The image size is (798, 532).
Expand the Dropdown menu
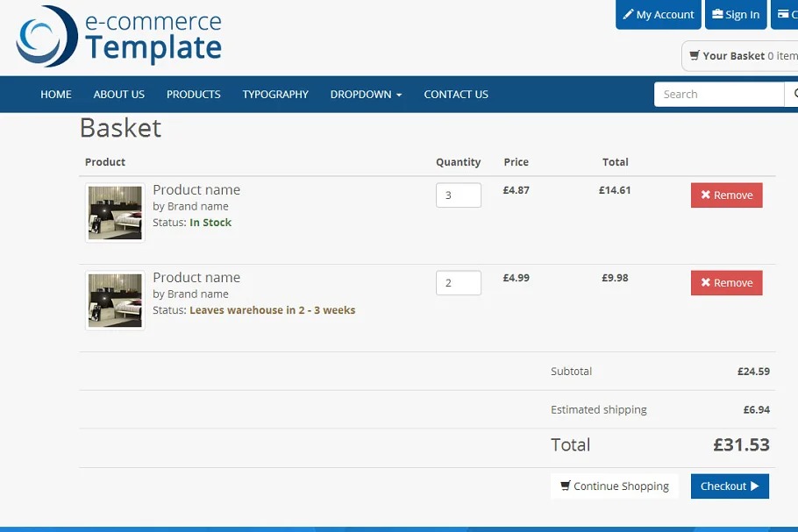tap(366, 95)
